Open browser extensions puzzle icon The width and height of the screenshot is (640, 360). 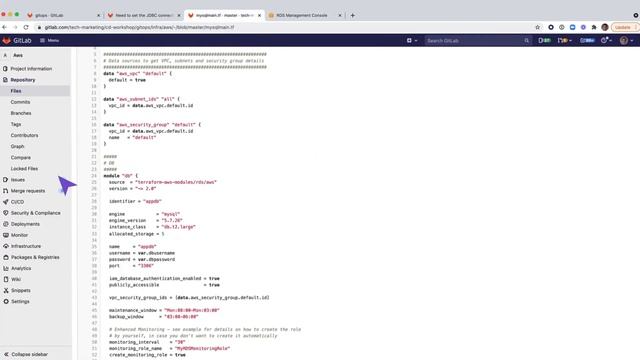tap(594, 27)
